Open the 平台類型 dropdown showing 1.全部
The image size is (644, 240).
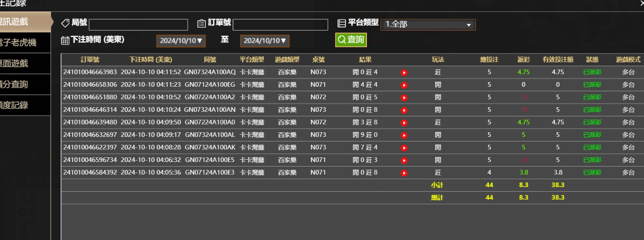[x=428, y=25]
